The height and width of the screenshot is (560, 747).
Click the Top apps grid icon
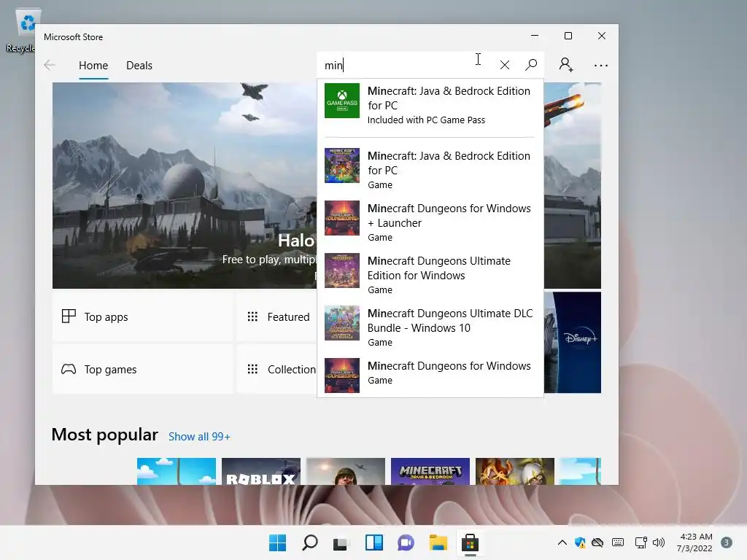click(x=69, y=316)
